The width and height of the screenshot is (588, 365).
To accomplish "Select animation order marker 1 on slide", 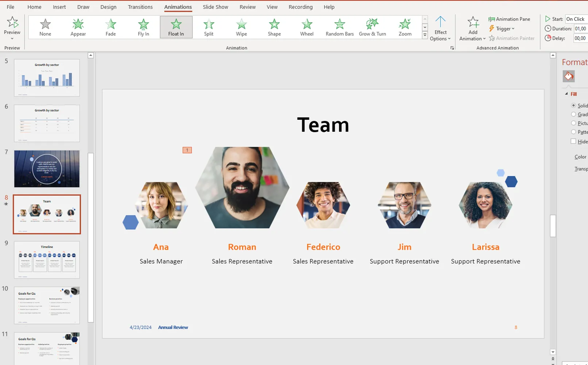I will (187, 150).
